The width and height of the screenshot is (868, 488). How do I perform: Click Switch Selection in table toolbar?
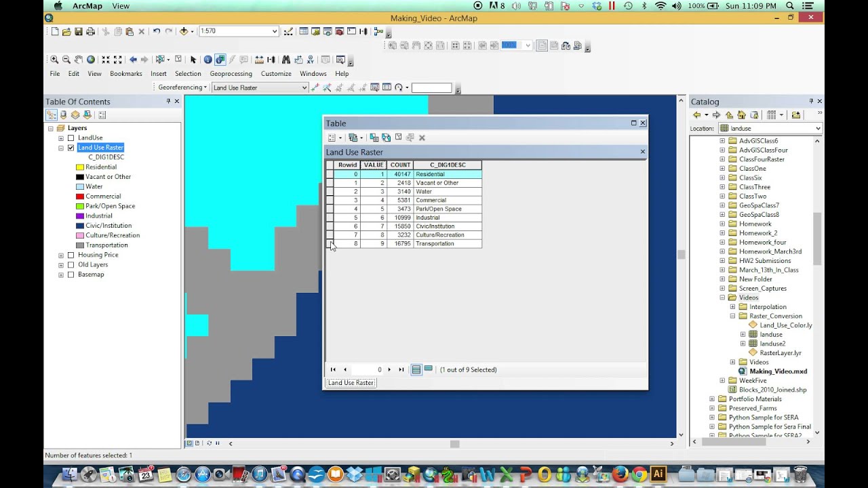pos(386,138)
